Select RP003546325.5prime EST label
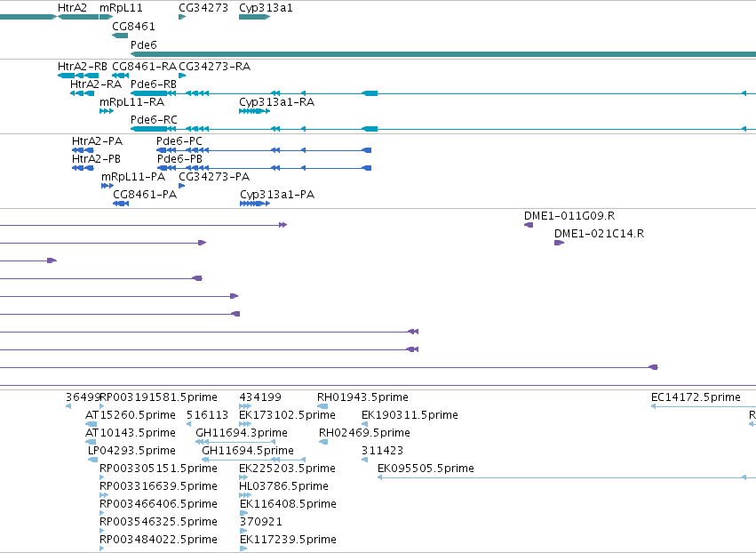The width and height of the screenshot is (756, 553). click(158, 522)
